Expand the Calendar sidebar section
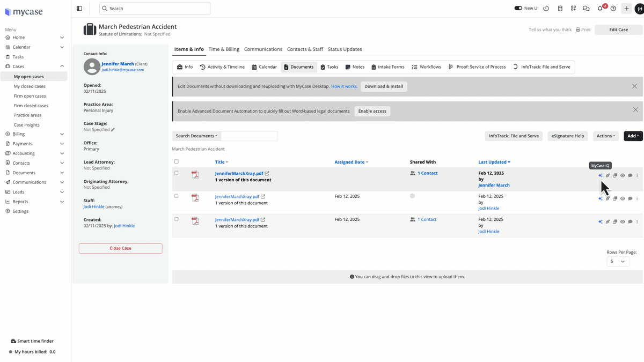This screenshot has width=644, height=362. pos(62,47)
